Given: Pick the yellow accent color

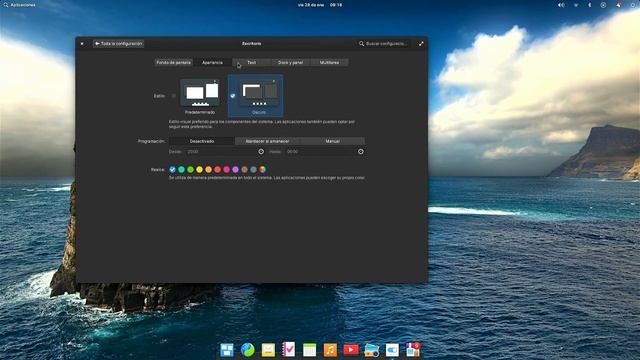Looking at the screenshot, I should pyautogui.click(x=200, y=169).
